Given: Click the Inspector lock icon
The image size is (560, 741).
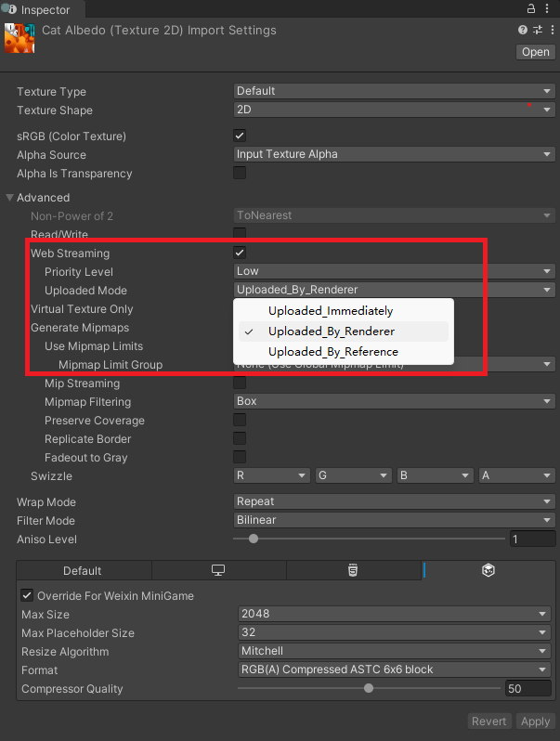Looking at the screenshot, I should (x=531, y=9).
